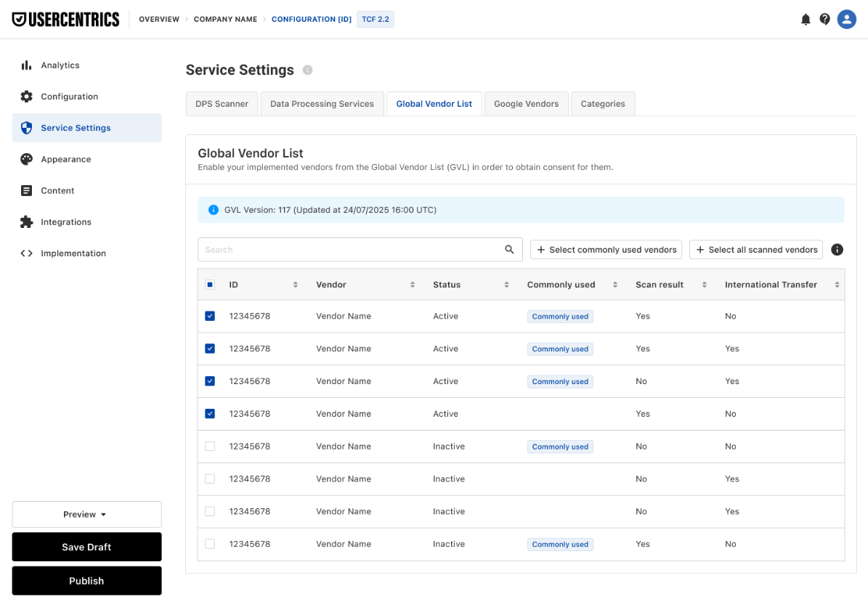Click the Analytics bar chart icon

[26, 65]
